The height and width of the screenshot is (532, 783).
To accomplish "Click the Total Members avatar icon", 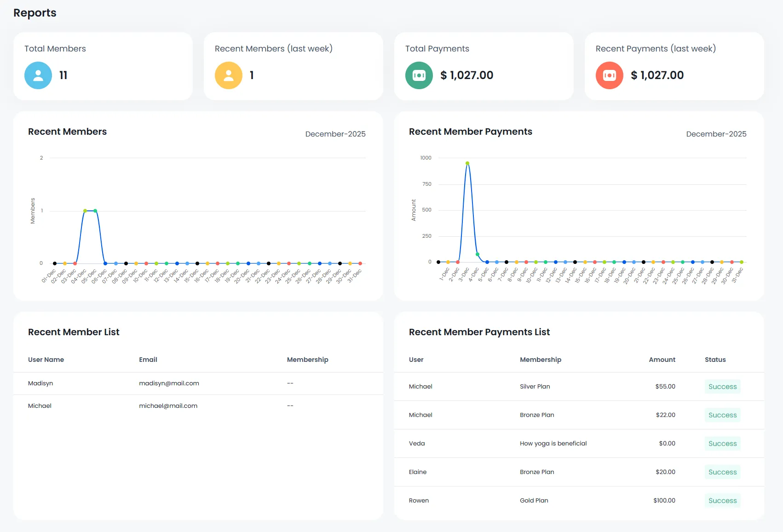I will point(38,75).
